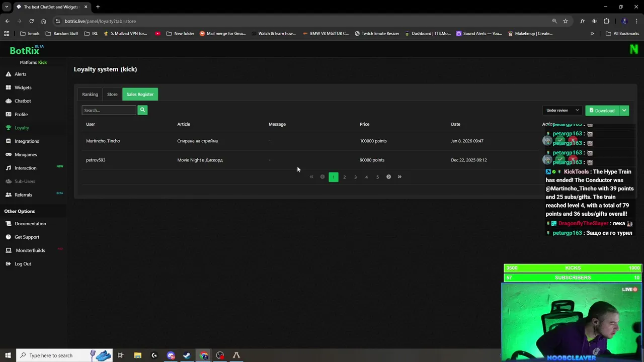Open the Windows Start menu
644x362 pixels.
8,355
